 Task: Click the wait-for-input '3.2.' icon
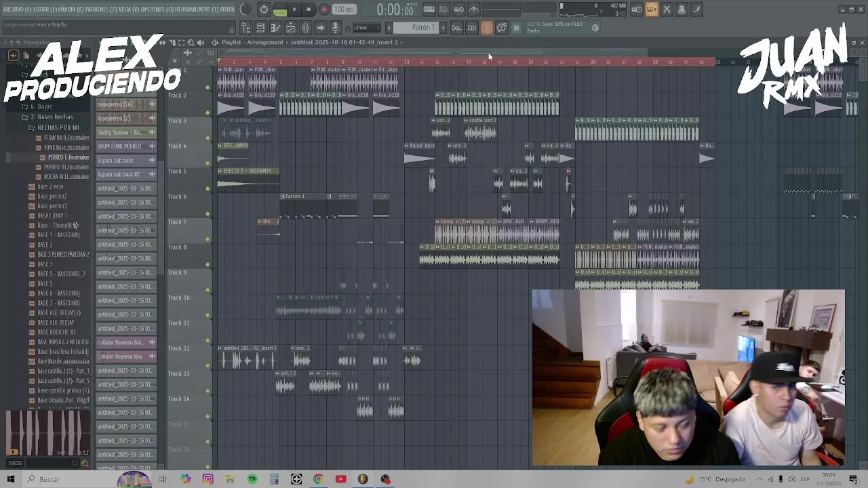(x=444, y=9)
